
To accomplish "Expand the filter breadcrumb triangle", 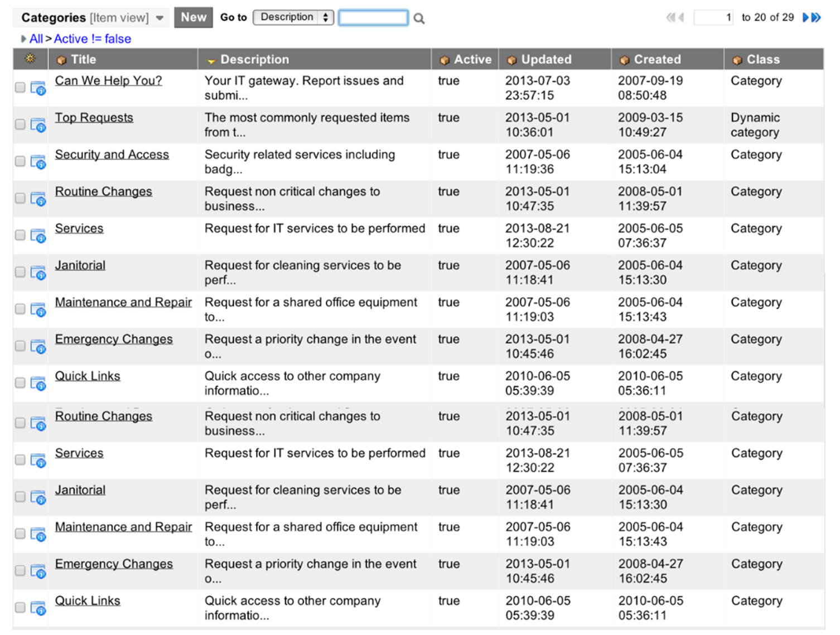I will click(x=23, y=39).
